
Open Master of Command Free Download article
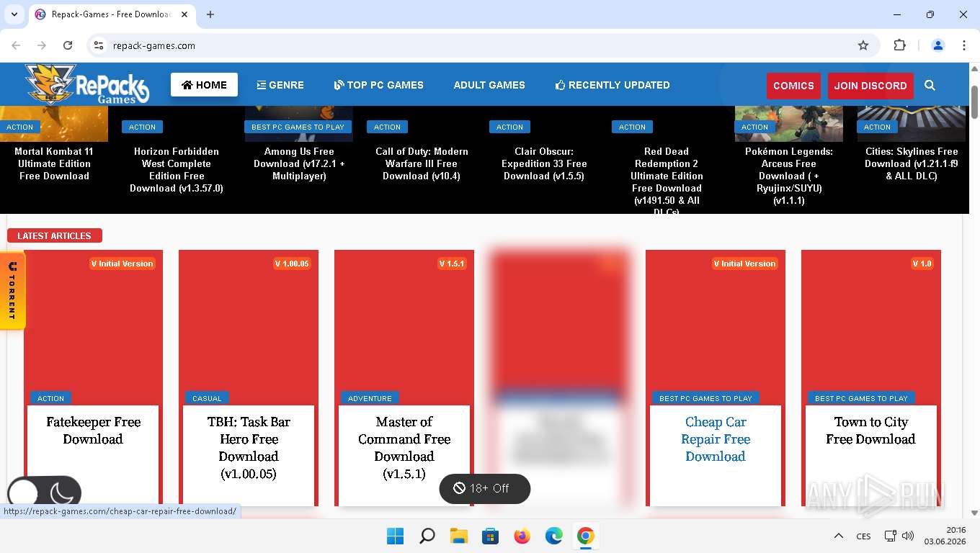tap(404, 448)
